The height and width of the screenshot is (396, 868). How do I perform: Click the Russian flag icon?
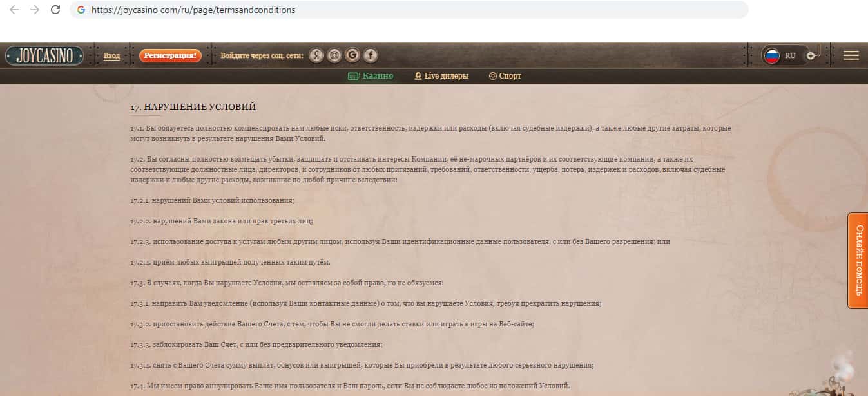772,55
